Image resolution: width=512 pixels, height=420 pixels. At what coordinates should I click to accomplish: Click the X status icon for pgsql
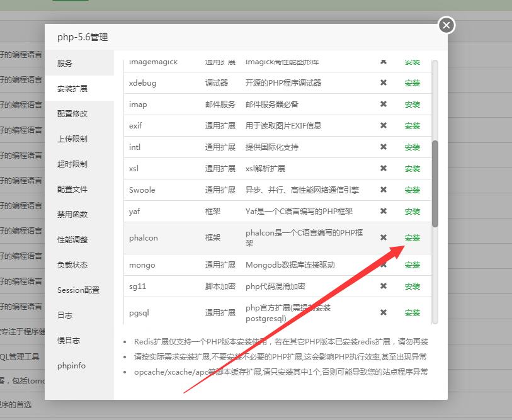point(383,313)
